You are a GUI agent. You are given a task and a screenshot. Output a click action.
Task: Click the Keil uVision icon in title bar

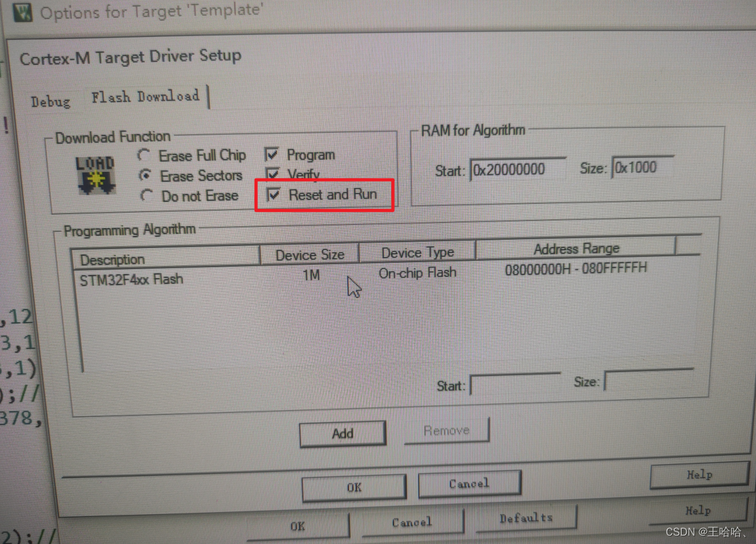22,12
